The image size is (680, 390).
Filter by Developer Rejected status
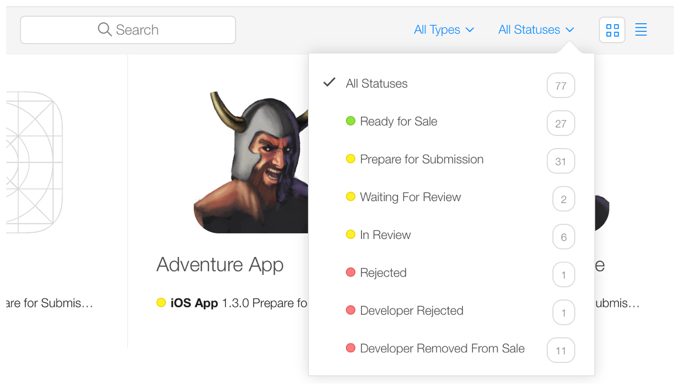451,311
